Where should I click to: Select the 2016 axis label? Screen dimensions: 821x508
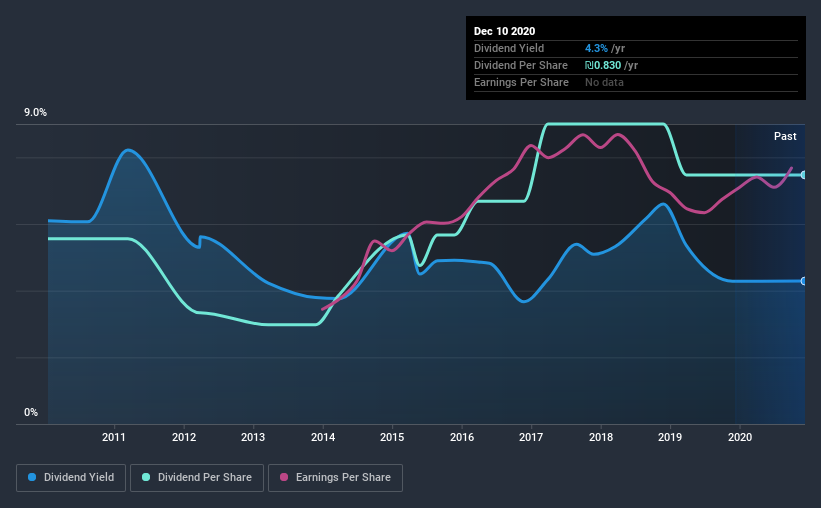(x=462, y=437)
